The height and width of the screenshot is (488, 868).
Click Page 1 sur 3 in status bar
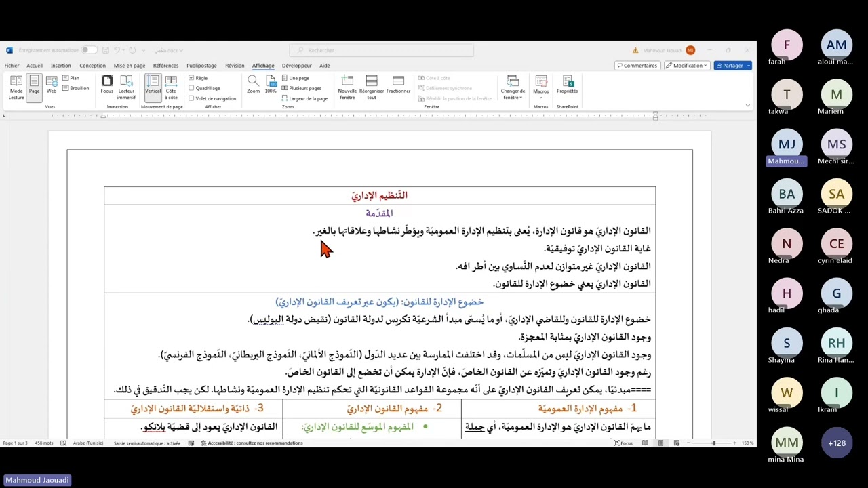coord(15,443)
